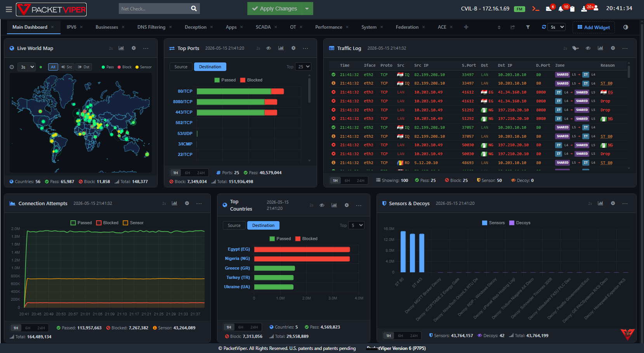Open Traffic Log more options menu
The image size is (644, 353).
coord(625,48)
